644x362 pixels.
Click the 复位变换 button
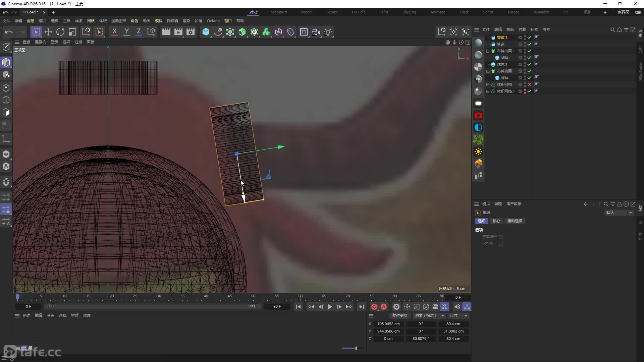[399, 315]
